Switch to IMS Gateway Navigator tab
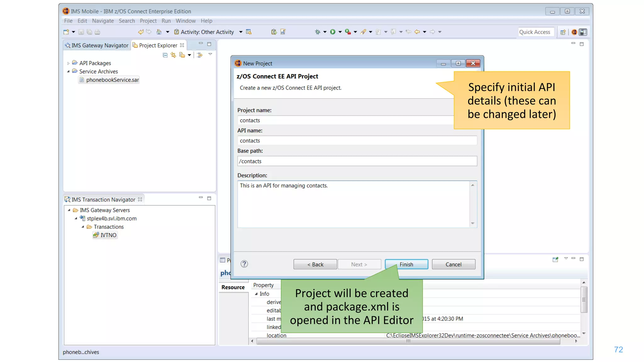Image resolution: width=644 pixels, height=362 pixels. [x=97, y=45]
